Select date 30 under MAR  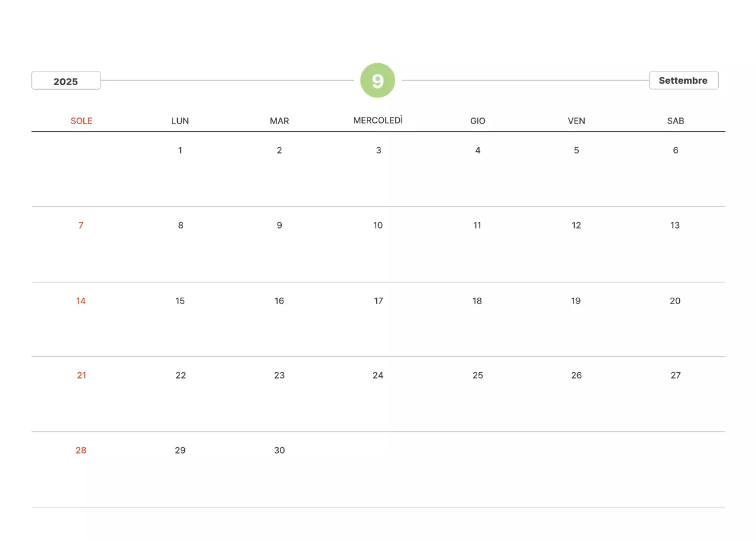279,450
